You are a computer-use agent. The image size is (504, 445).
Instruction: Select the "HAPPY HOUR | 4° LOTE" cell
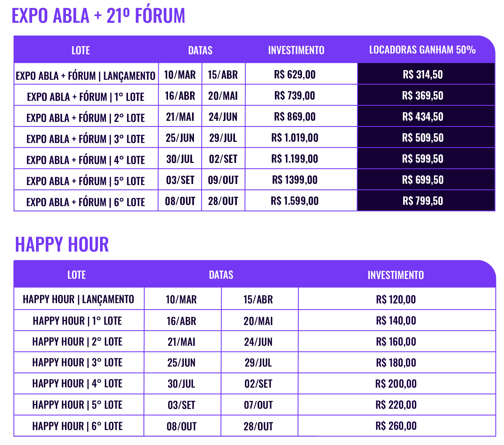click(x=77, y=383)
